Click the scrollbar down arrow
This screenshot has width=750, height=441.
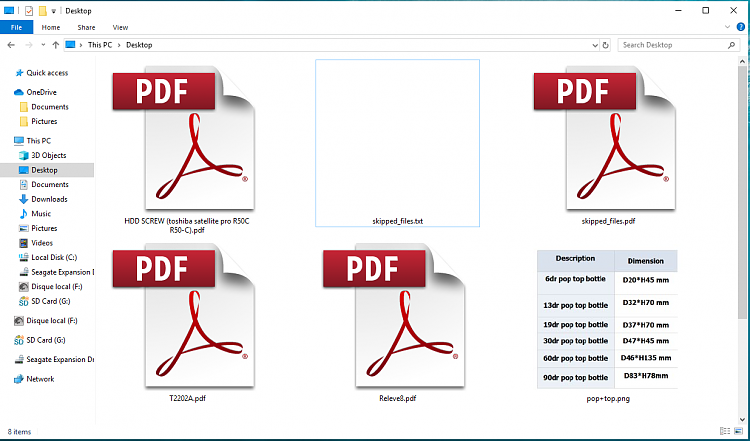[x=742, y=419]
